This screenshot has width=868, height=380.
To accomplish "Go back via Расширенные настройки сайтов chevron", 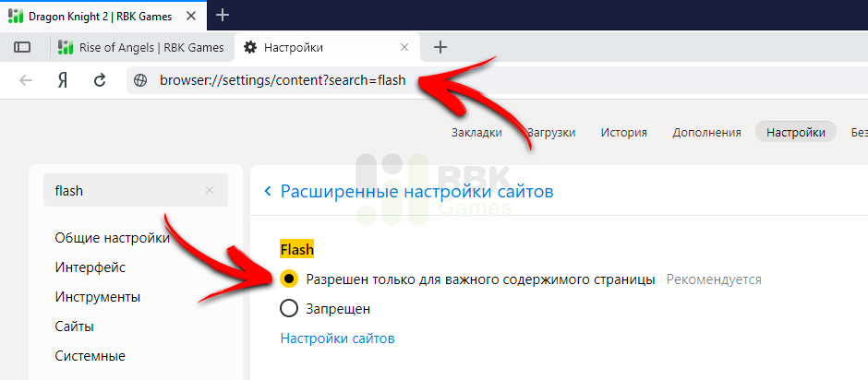I will click(x=268, y=191).
